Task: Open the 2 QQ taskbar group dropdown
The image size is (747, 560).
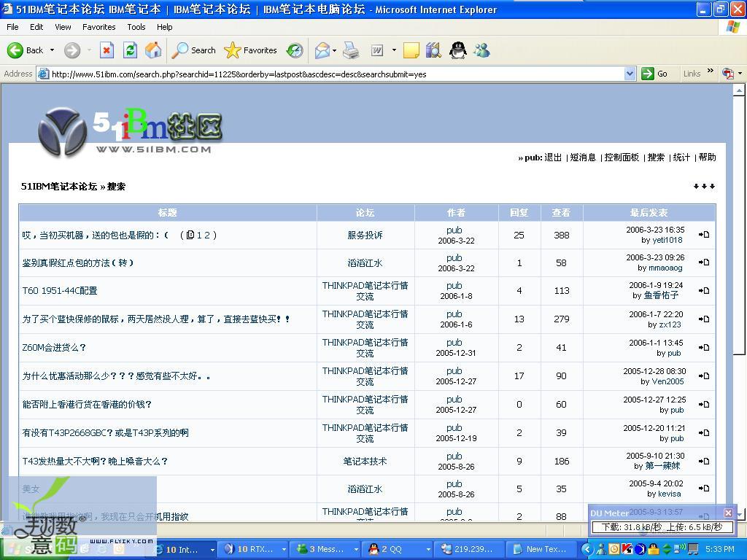Action: click(428, 549)
